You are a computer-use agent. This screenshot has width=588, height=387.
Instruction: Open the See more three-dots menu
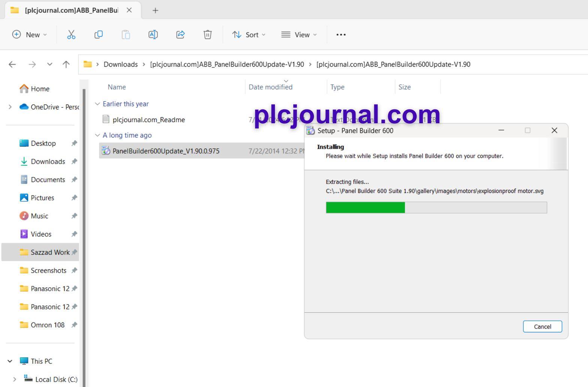[x=341, y=34]
